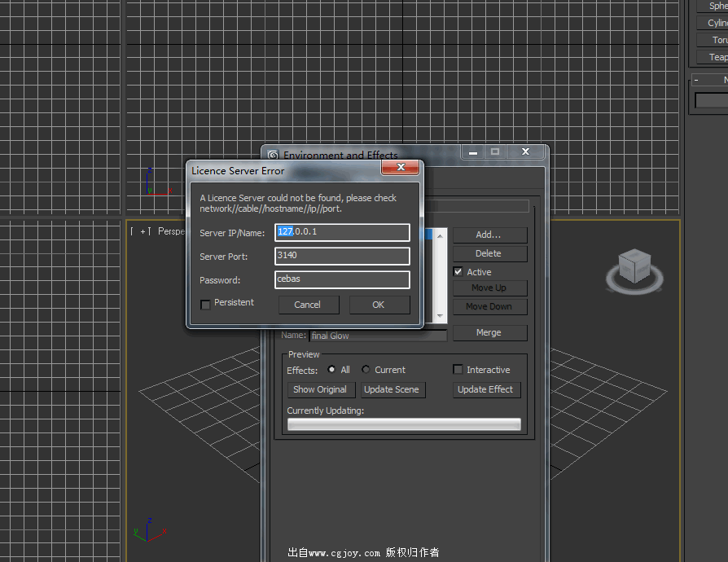Click the Update Effect button
The width and height of the screenshot is (728, 562).
pos(487,389)
